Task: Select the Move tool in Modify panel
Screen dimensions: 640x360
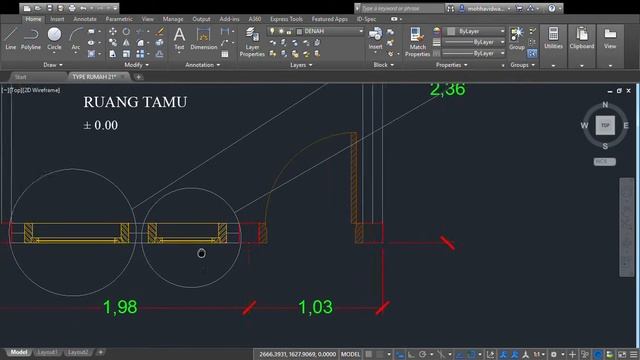Action: 113,31
